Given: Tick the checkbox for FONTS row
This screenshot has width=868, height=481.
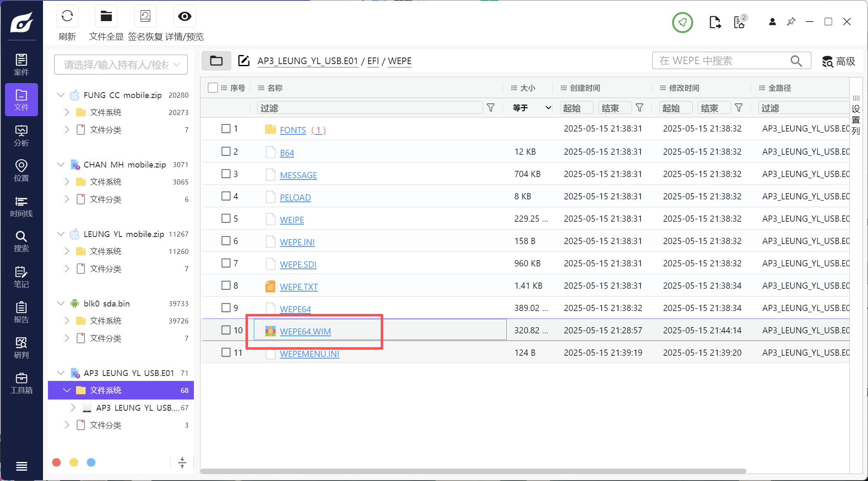Looking at the screenshot, I should [x=226, y=129].
